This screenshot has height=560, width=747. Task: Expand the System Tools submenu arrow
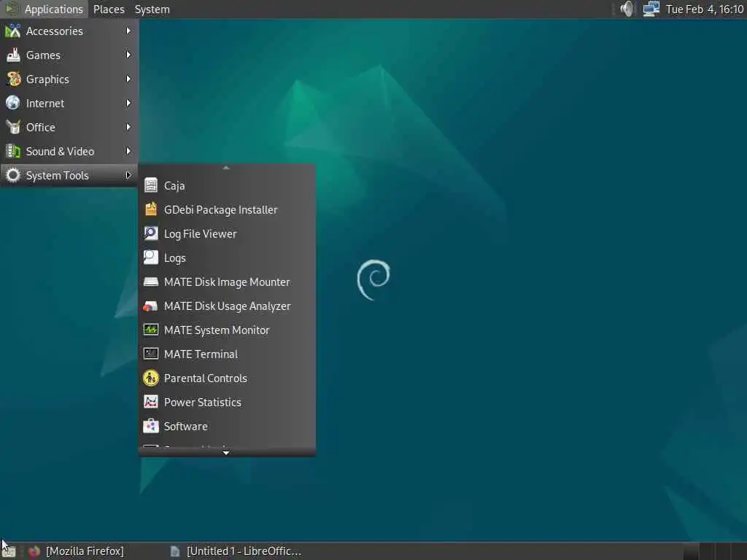(x=128, y=175)
